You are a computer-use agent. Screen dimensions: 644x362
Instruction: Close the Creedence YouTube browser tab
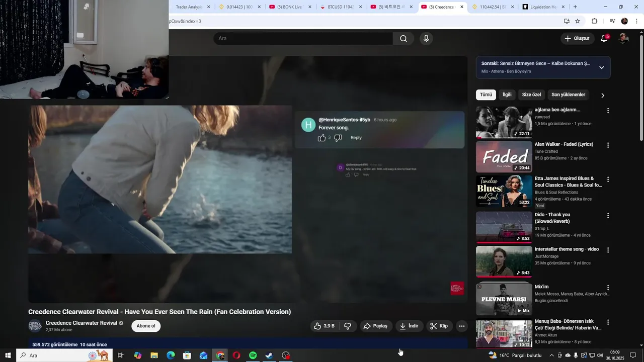click(462, 7)
